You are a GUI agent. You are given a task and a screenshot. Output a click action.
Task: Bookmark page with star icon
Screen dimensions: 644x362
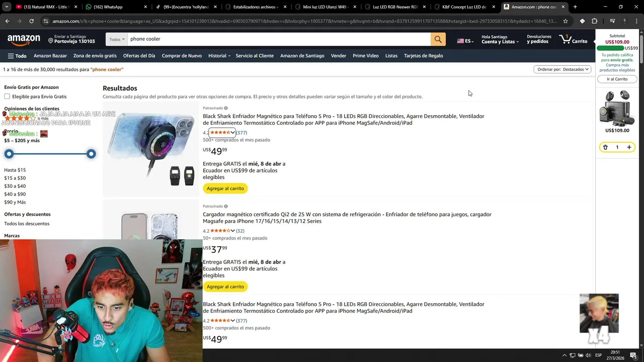[x=566, y=21]
